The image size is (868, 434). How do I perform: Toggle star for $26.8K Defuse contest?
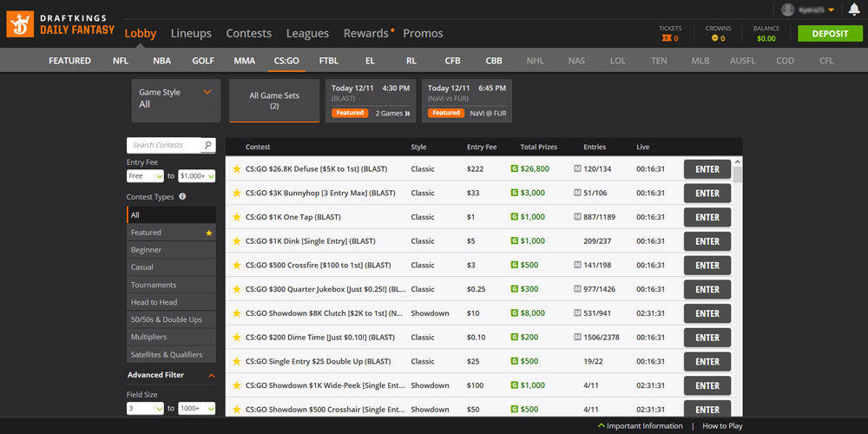coord(236,169)
